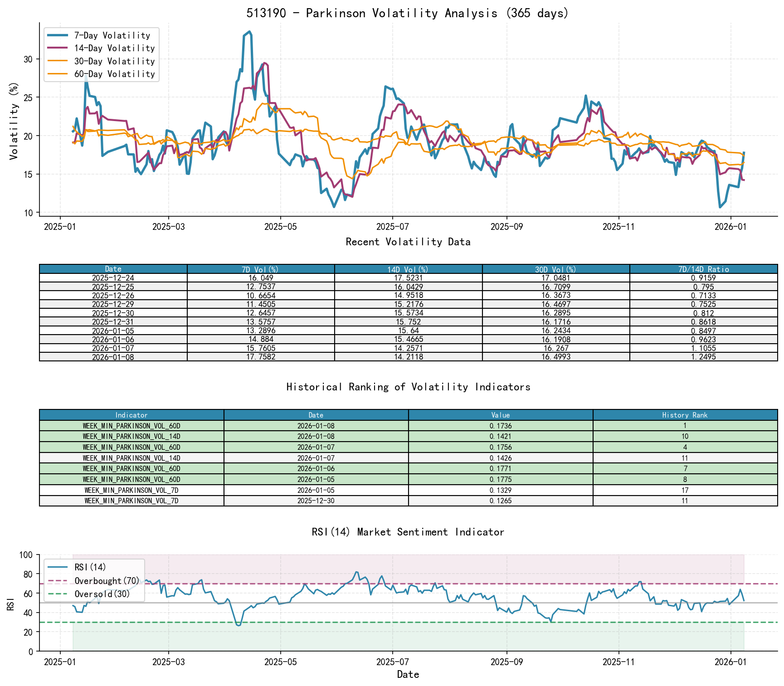Click the History Rank column header
784x686 pixels.
[x=682, y=415]
